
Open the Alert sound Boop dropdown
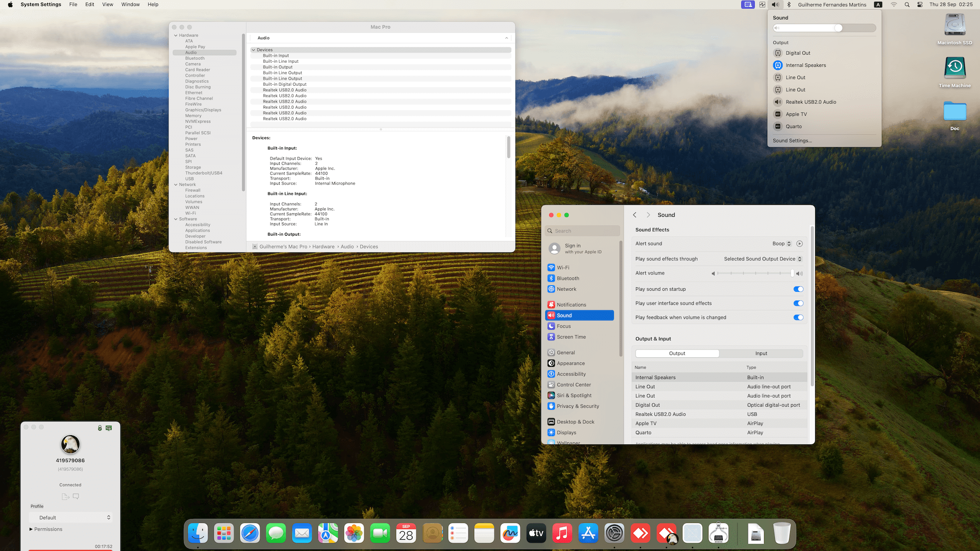click(x=781, y=244)
